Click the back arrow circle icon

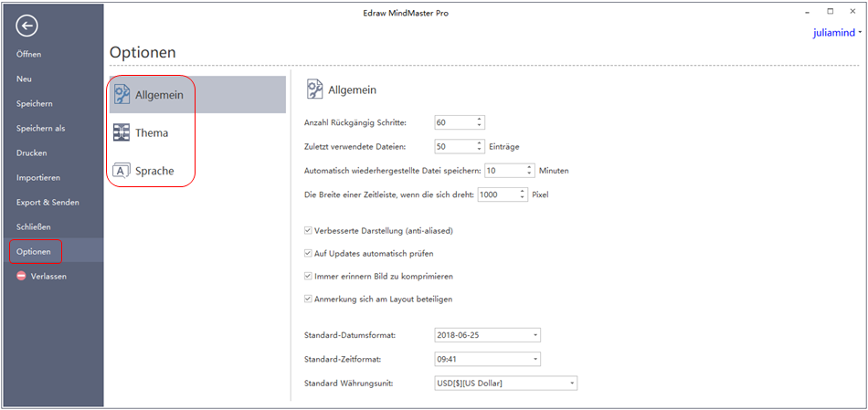pyautogui.click(x=26, y=26)
